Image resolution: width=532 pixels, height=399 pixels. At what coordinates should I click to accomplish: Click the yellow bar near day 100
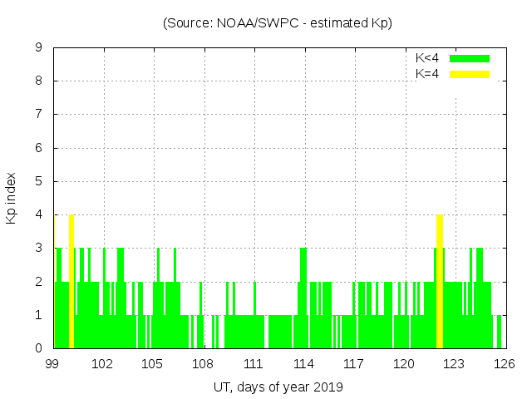click(x=72, y=281)
